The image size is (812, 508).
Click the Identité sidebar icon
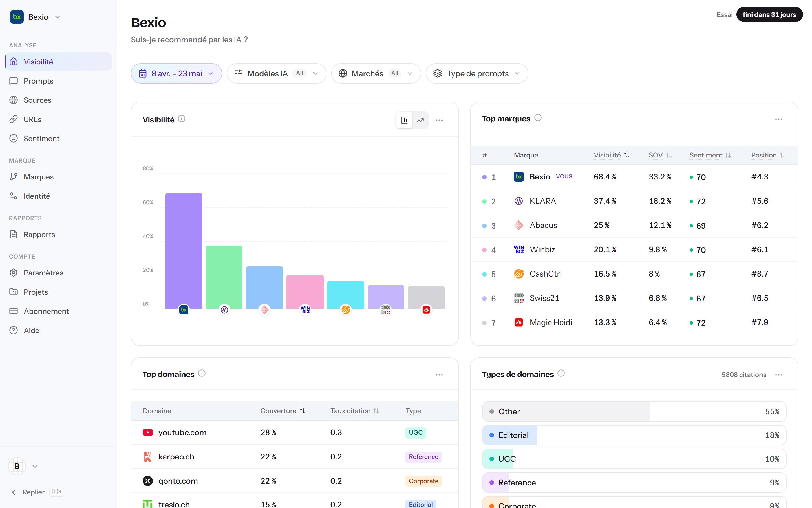pyautogui.click(x=14, y=196)
